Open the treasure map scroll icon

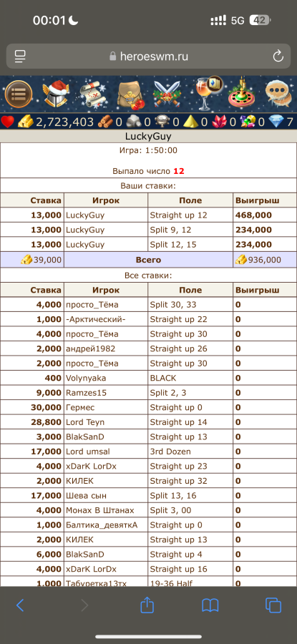tap(93, 94)
